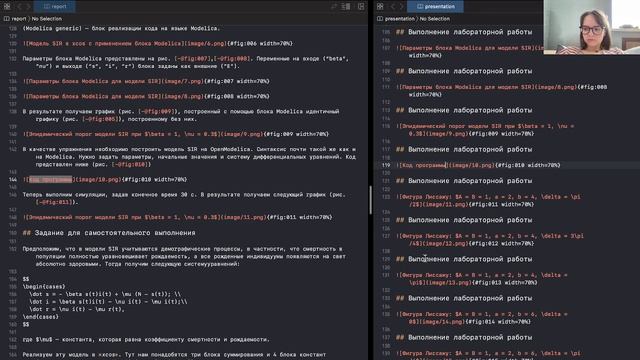Click paragraph starting 'В качестве упражнения'
640x360 pixels.
189,157
